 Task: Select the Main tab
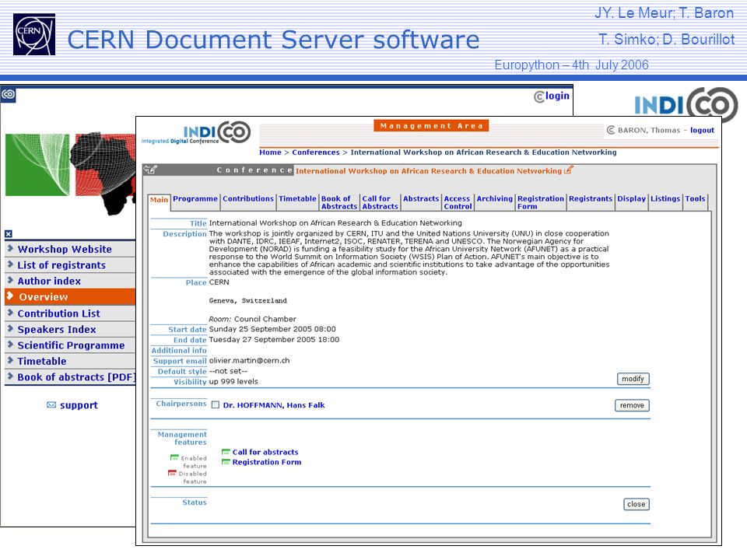click(159, 200)
